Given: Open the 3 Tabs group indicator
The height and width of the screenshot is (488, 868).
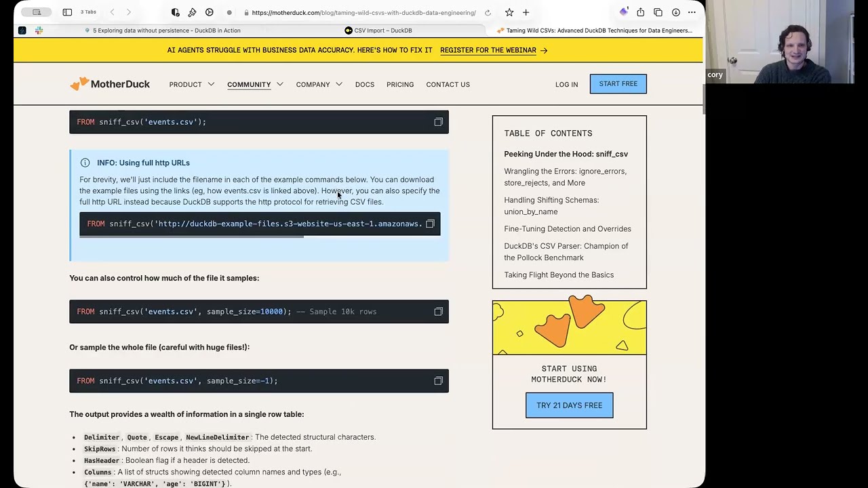Looking at the screenshot, I should tap(88, 12).
